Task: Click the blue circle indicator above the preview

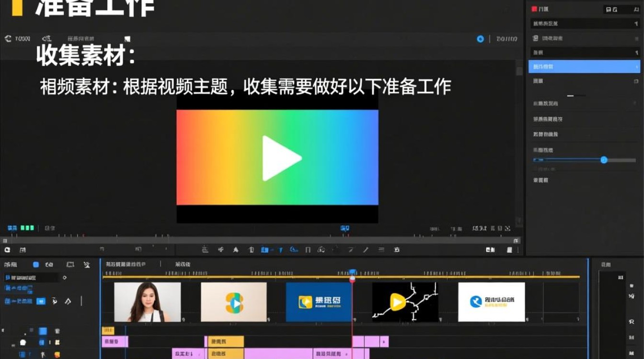Action: pyautogui.click(x=480, y=39)
